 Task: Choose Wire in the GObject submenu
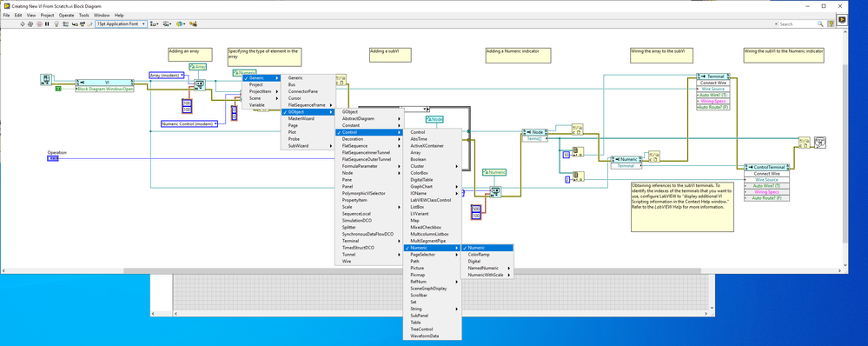(x=369, y=261)
